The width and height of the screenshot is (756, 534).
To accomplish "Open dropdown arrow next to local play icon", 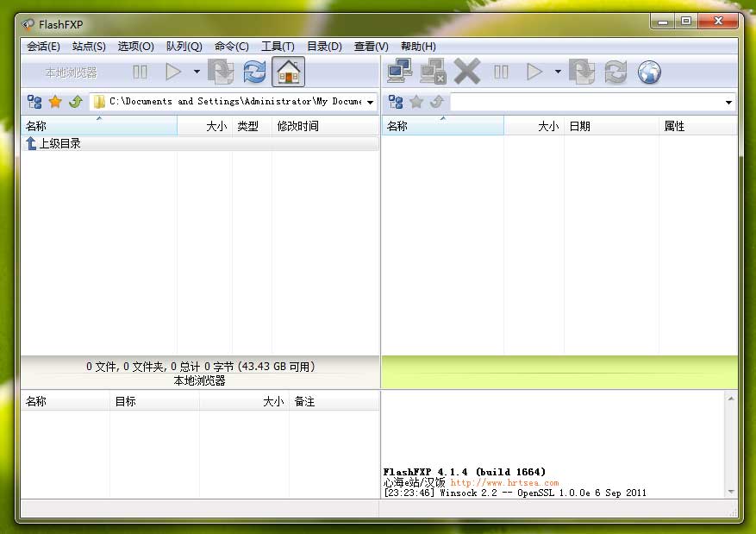I will (x=197, y=72).
